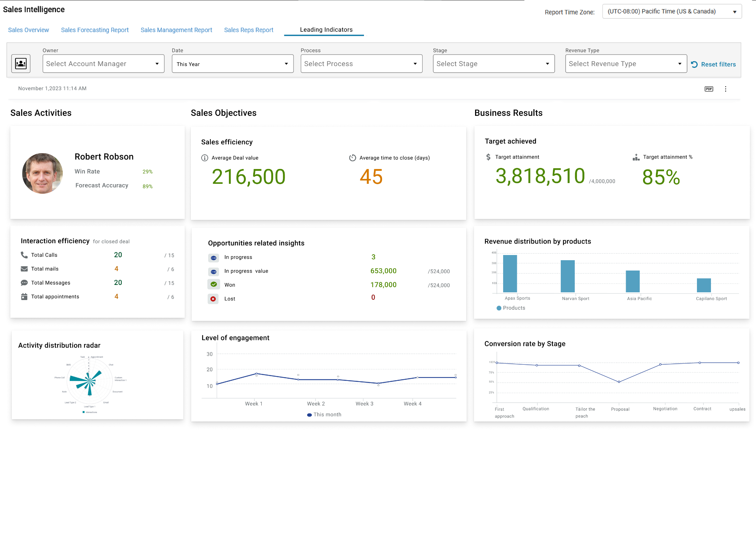This screenshot has height=537, width=756.
Task: Click the Target attainment % podium icon
Action: point(636,157)
